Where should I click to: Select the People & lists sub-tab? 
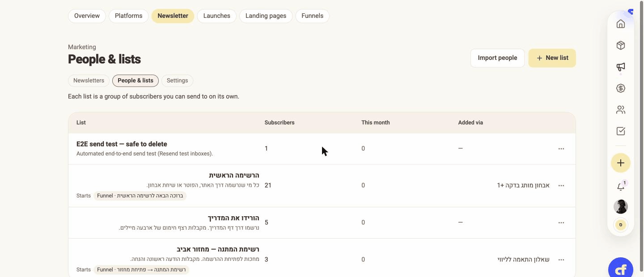pos(136,81)
